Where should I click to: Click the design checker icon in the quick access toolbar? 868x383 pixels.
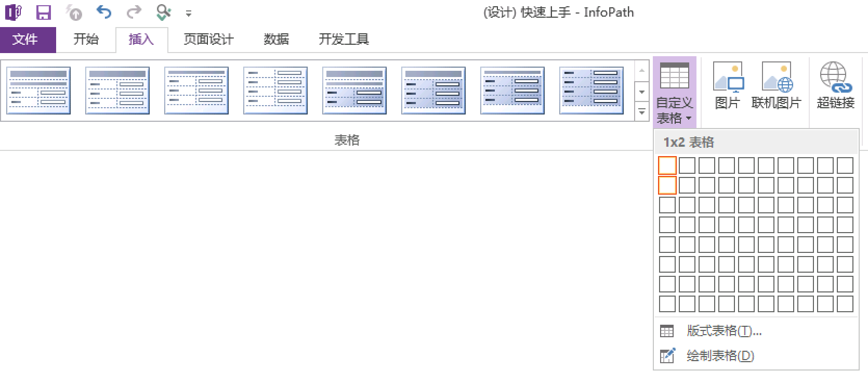(x=164, y=12)
